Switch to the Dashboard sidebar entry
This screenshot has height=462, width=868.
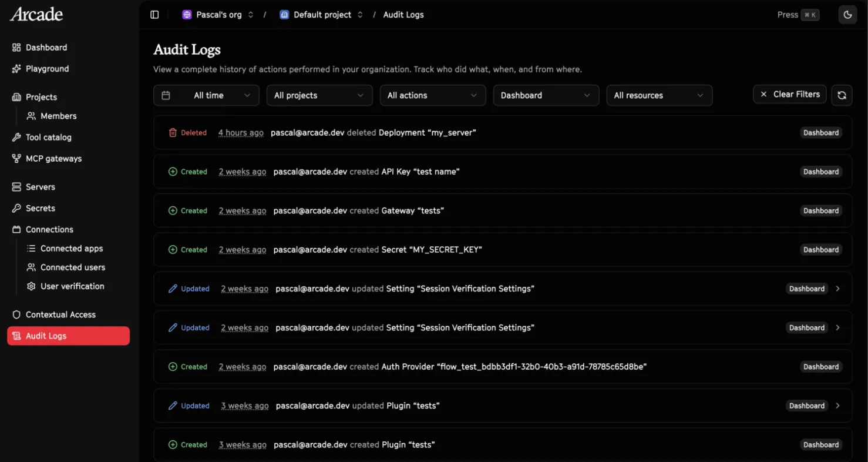(x=46, y=47)
